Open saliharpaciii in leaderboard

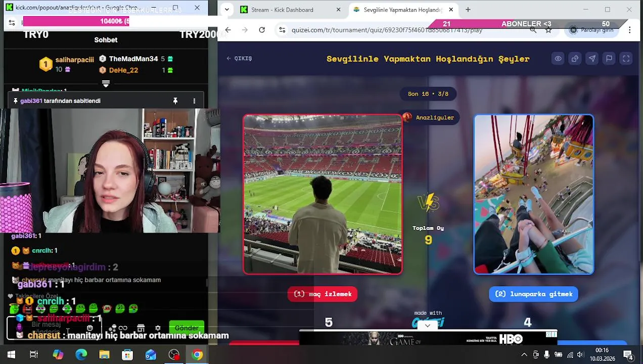coord(74,60)
